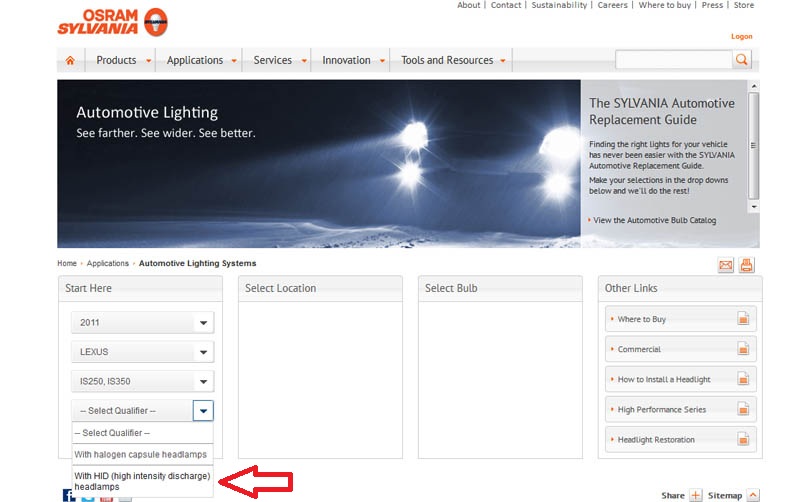Click the home icon in navigation bar
Screen dimensions: 800x502
(70, 61)
